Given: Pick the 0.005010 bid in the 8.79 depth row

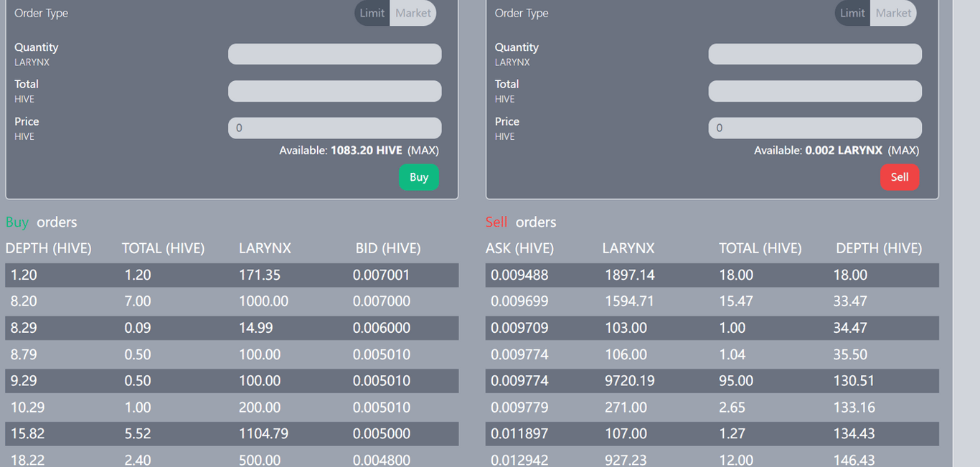Looking at the screenshot, I should 382,354.
